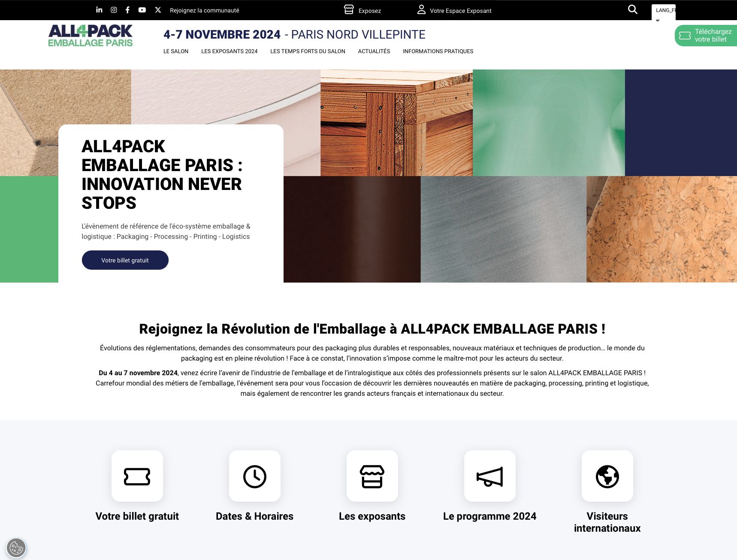Click the megaphone icon for Le programme 2024

(490, 476)
